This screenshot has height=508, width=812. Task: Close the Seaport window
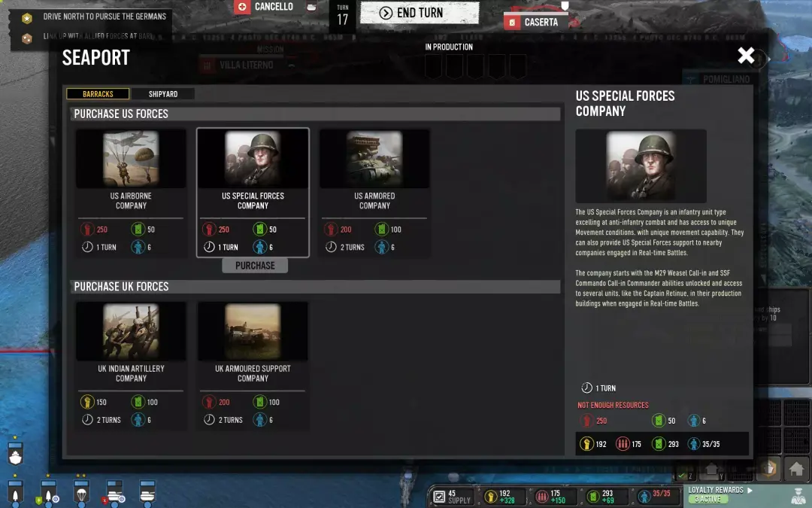[x=746, y=55]
